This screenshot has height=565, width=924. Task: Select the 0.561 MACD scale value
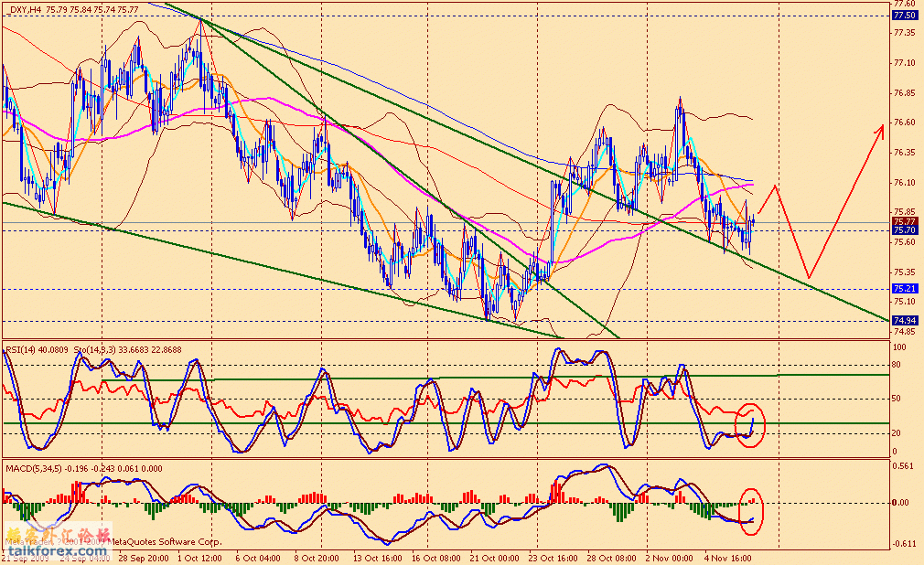[905, 466]
